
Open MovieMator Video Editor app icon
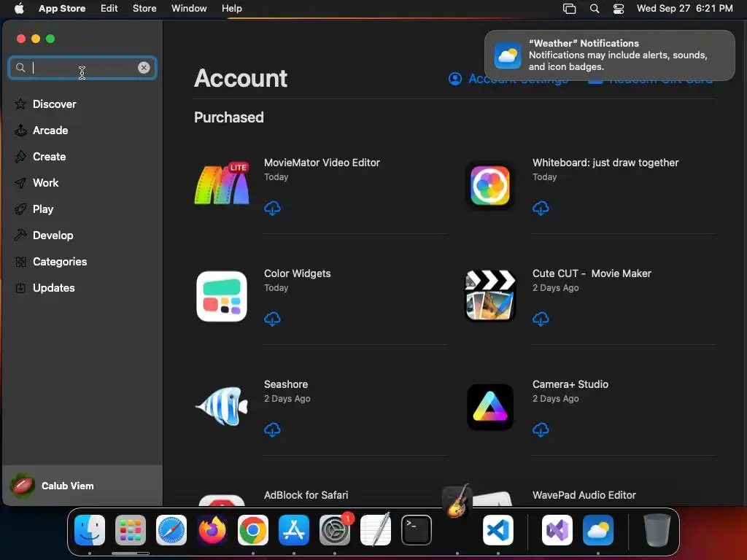tap(222, 184)
